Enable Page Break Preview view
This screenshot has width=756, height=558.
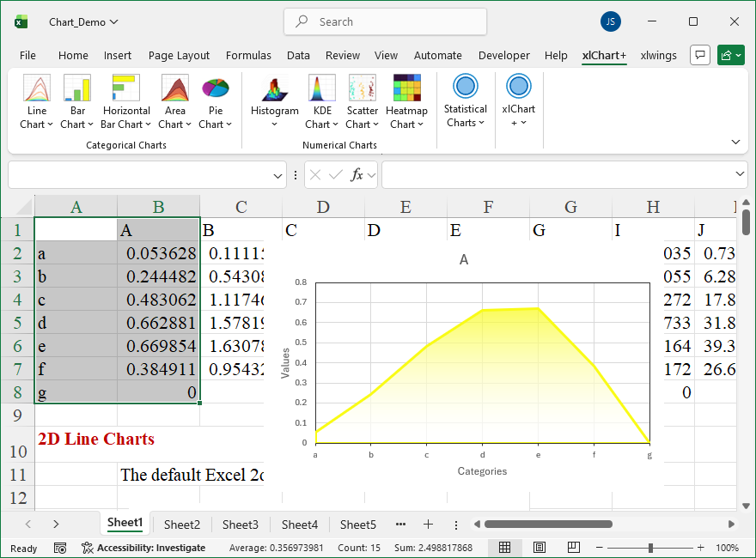tap(573, 548)
